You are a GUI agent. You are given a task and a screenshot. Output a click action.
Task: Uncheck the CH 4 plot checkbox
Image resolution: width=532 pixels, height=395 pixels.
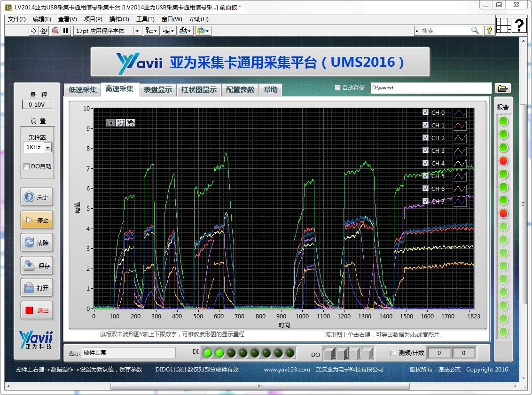pyautogui.click(x=425, y=163)
